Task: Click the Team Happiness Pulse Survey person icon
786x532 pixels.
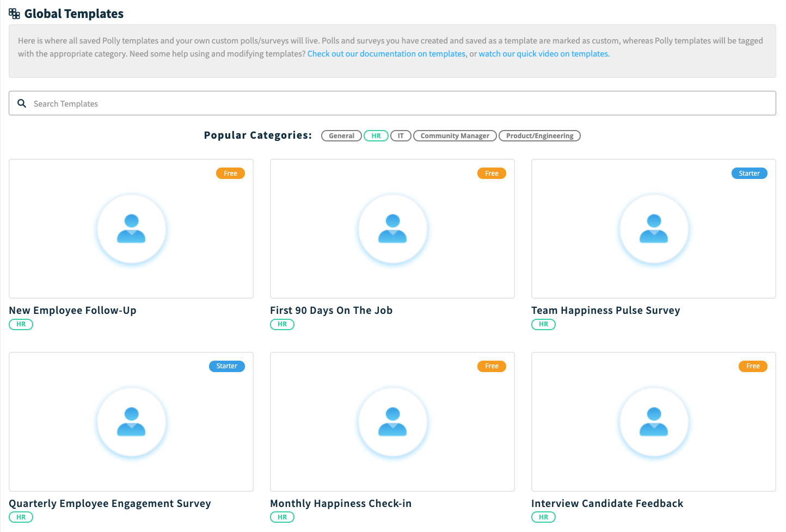Action: (654, 229)
